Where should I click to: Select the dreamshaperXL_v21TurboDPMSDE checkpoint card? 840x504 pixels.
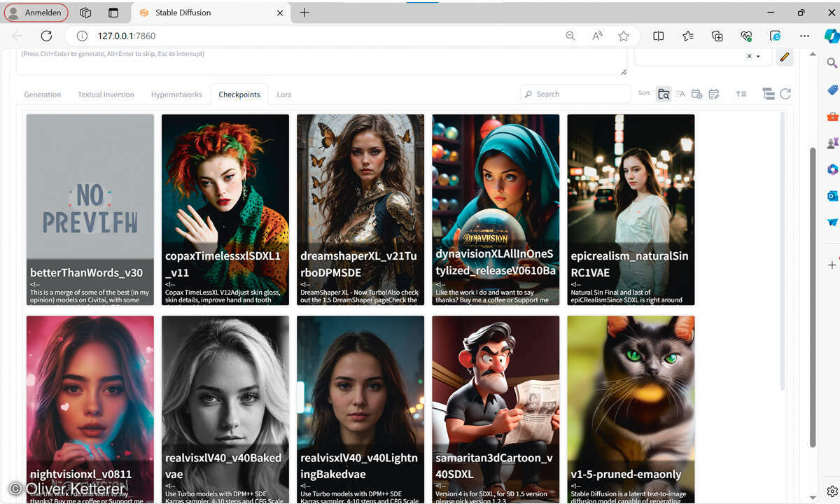click(x=360, y=210)
